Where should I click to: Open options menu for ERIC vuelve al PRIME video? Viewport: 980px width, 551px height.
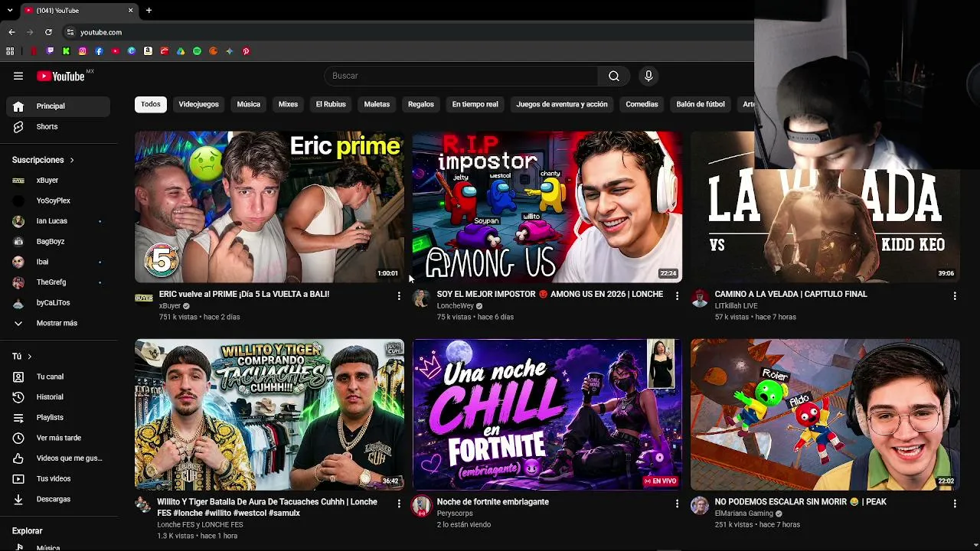(x=399, y=295)
